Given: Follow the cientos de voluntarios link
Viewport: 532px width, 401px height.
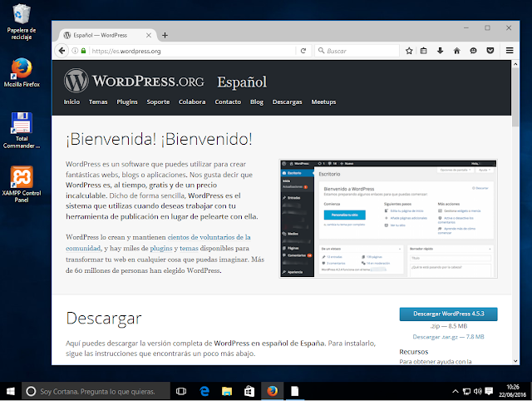Looking at the screenshot, I should [x=209, y=237].
